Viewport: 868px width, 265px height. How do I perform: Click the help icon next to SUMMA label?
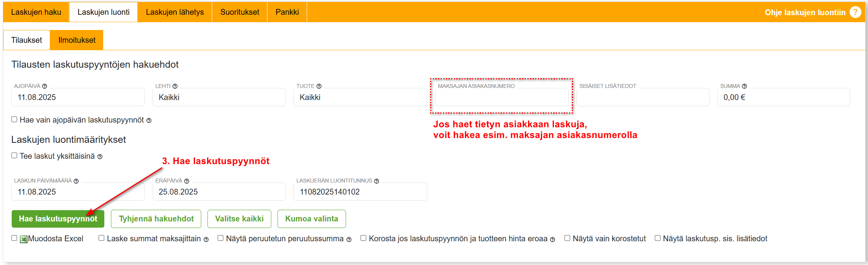pyautogui.click(x=744, y=86)
